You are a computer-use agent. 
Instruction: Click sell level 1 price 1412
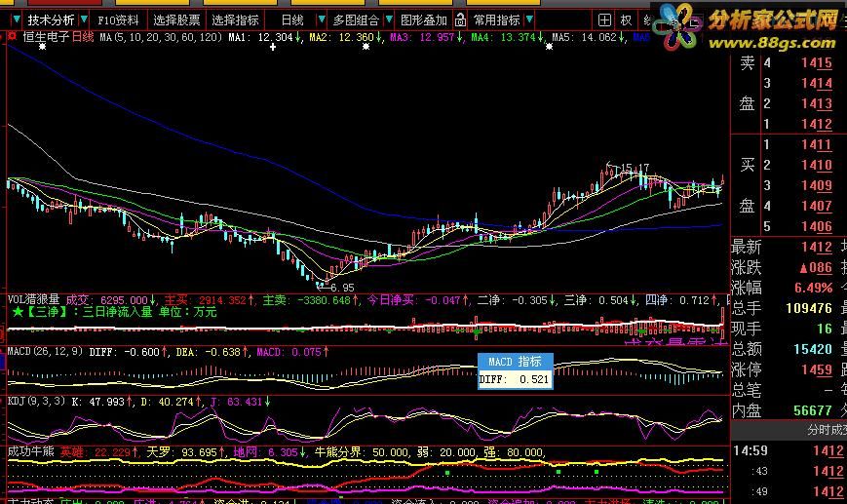point(817,124)
